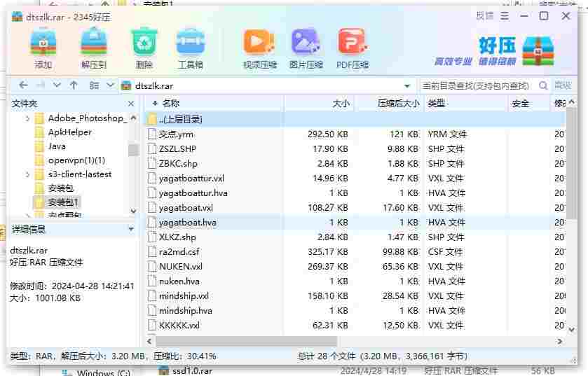Close the 文件夹 folder panel
This screenshot has height=376, width=588.
[x=131, y=104]
